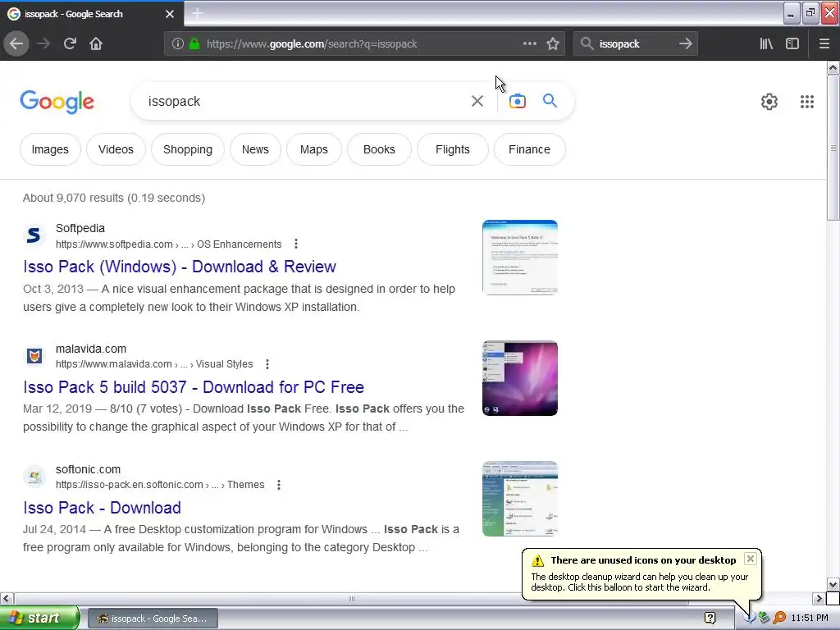Open the malavida purple desktop thumbnail
The height and width of the screenshot is (630, 840).
point(519,378)
